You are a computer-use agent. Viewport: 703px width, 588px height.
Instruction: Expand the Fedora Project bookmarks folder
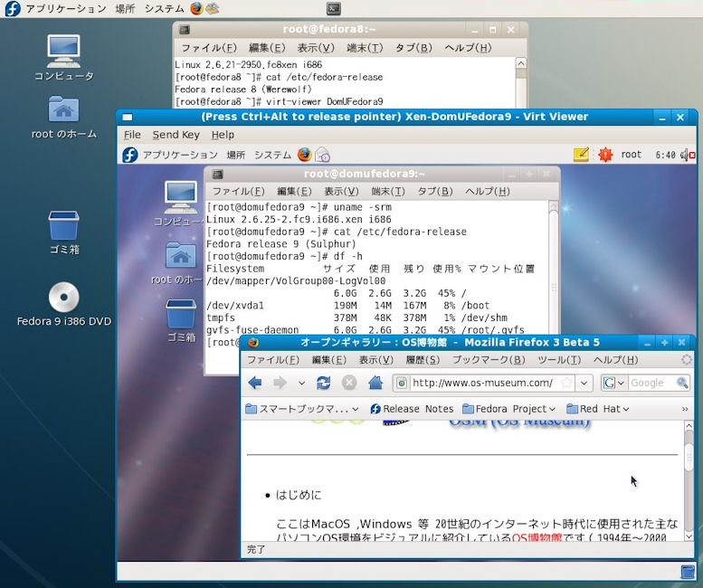coord(508,409)
